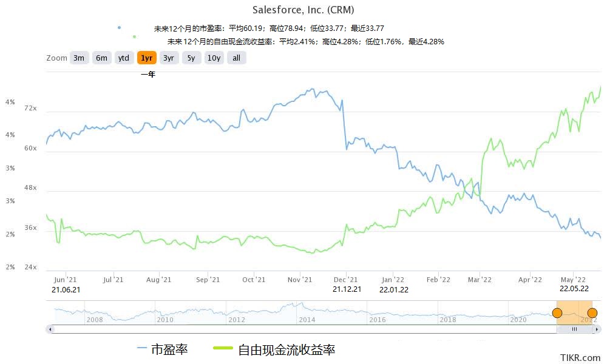The image size is (607, 364).
Task: Click 2016 in the navigator timeline
Action: 378,320
